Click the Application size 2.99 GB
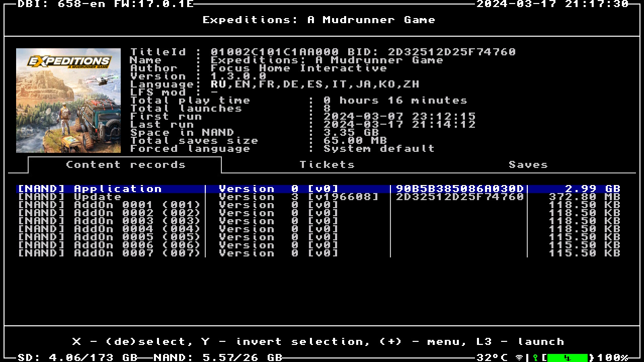This screenshot has height=362, width=644. point(593,189)
